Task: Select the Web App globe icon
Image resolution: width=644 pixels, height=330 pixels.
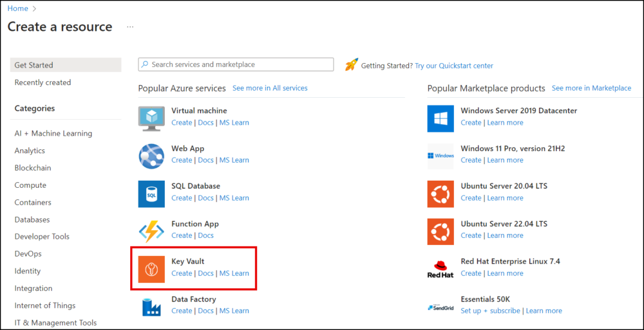Action: coord(151,156)
